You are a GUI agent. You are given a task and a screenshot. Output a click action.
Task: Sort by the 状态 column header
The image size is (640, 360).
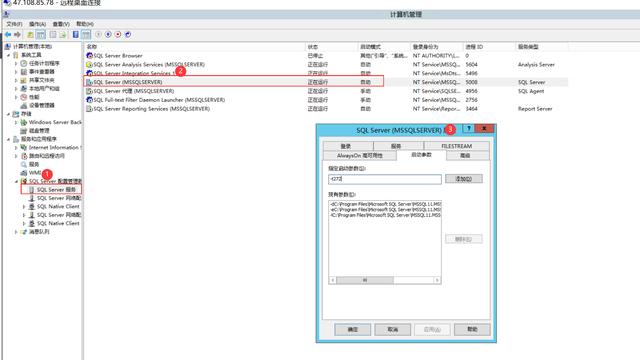point(331,47)
